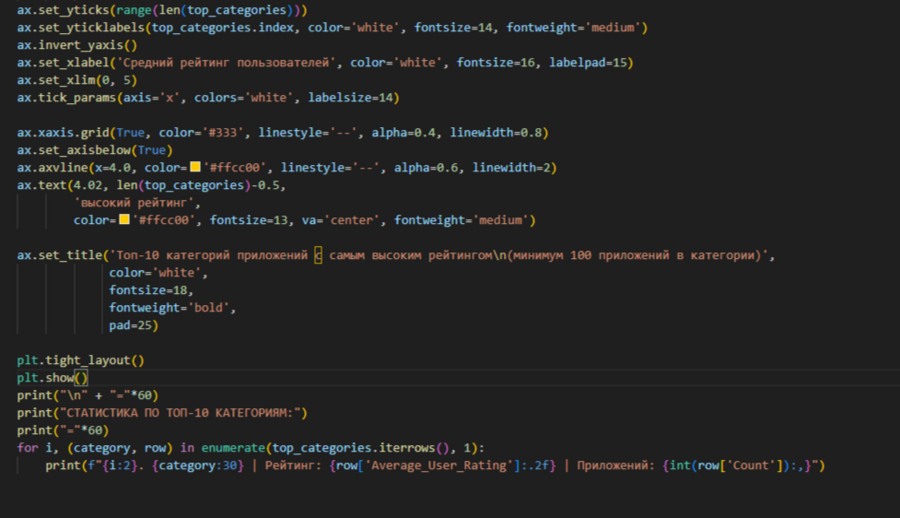Click the #ffcc00 color swatch in axvline line

point(195,167)
